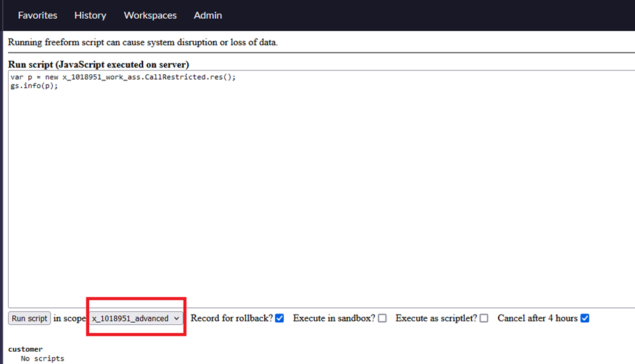Click the 'Execute in sandbox?' label text
This screenshot has height=364, width=635.
click(x=334, y=319)
